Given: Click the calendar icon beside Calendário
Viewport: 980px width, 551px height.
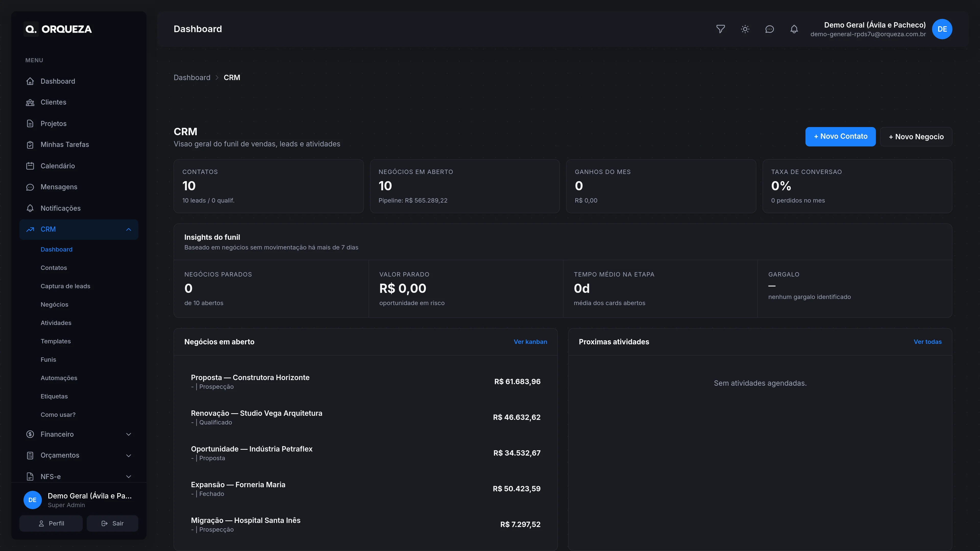Looking at the screenshot, I should pyautogui.click(x=30, y=166).
